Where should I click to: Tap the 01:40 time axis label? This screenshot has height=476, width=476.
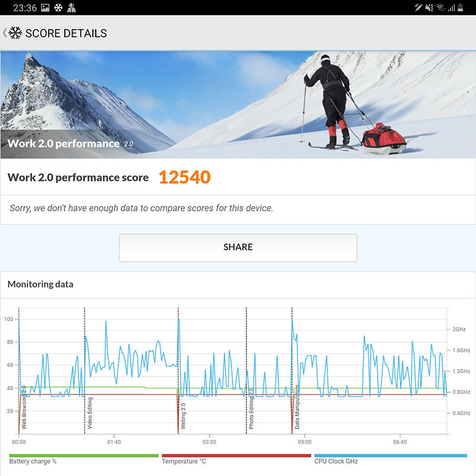pos(114,442)
